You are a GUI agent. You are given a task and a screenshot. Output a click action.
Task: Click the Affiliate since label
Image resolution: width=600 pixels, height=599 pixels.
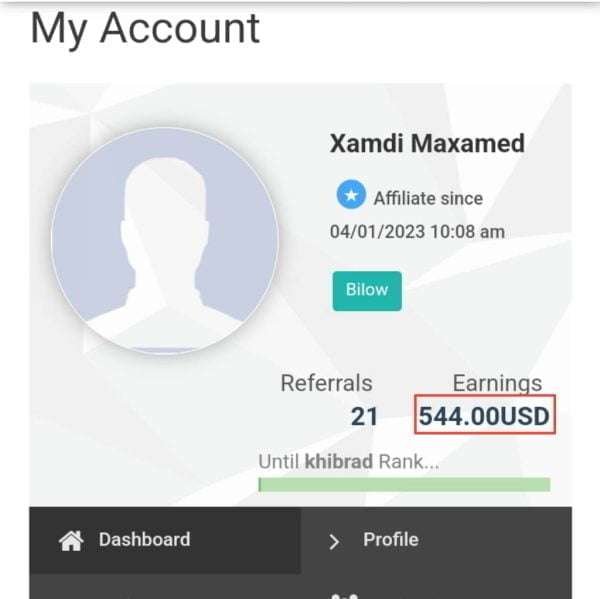click(x=428, y=198)
